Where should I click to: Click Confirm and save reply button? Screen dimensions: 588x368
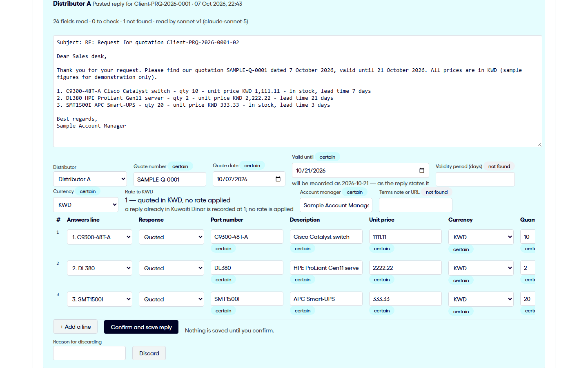pos(141,327)
